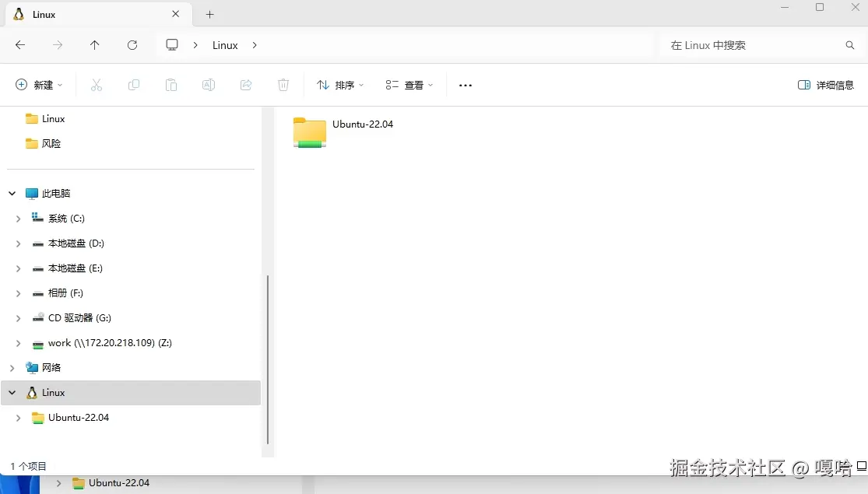The width and height of the screenshot is (868, 494).
Task: Select Linux breadcrumb in address bar
Action: pyautogui.click(x=225, y=45)
